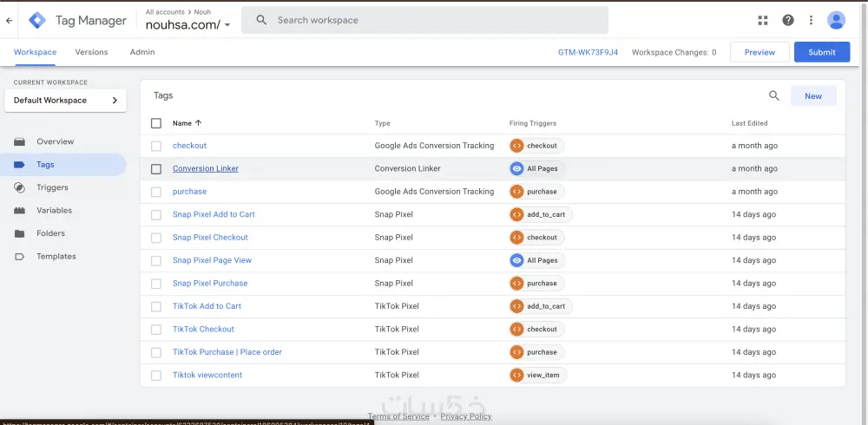The image size is (868, 425).
Task: Click the blue Submit button
Action: [821, 52]
